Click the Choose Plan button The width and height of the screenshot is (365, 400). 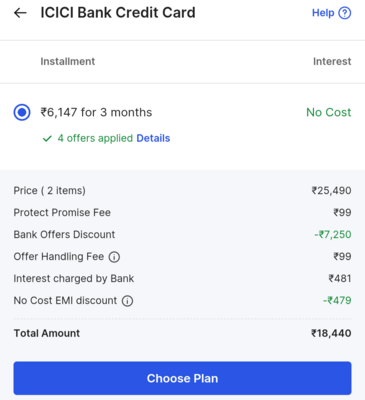pyautogui.click(x=182, y=378)
